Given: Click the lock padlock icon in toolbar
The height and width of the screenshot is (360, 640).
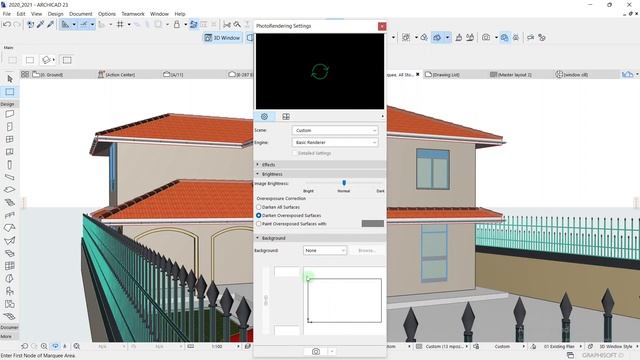Looking at the screenshot, I should coord(177,24).
